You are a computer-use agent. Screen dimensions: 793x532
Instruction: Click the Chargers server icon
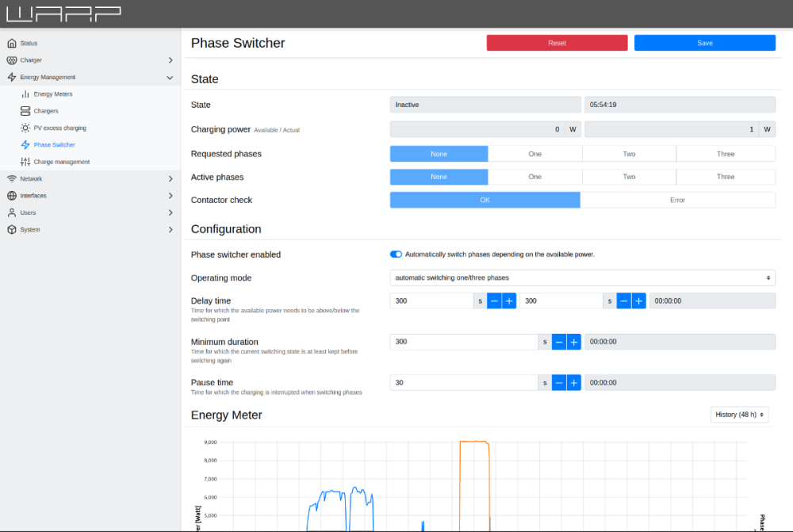point(25,111)
